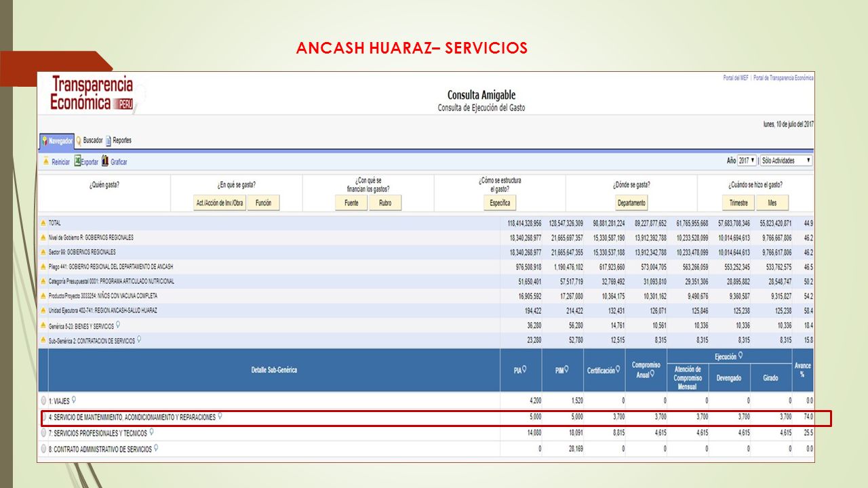Click the Función button
The width and height of the screenshot is (868, 488).
coord(264,203)
